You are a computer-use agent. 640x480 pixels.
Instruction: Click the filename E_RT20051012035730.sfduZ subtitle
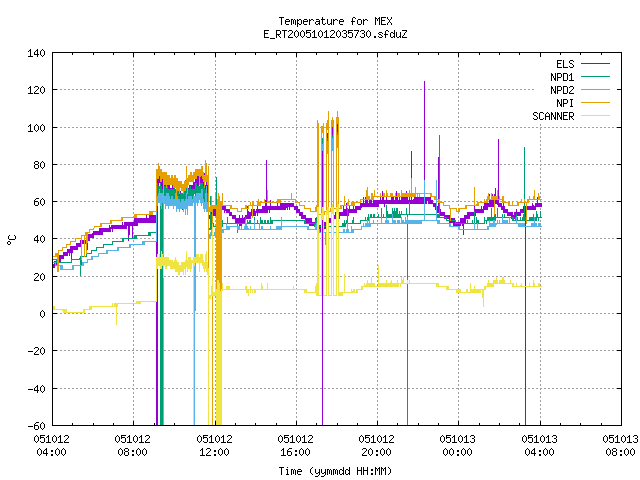coord(335,34)
